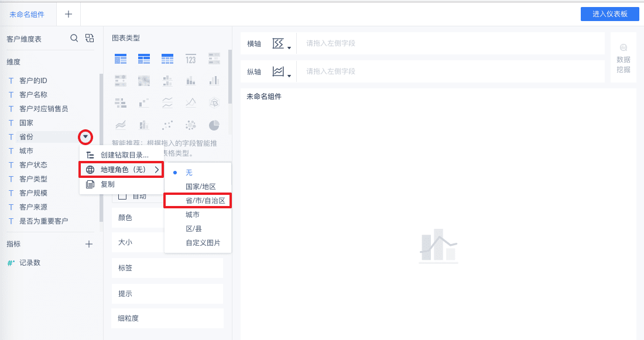Choose the comparison bar chart icon
Image resolution: width=644 pixels, height=340 pixels.
click(121, 102)
